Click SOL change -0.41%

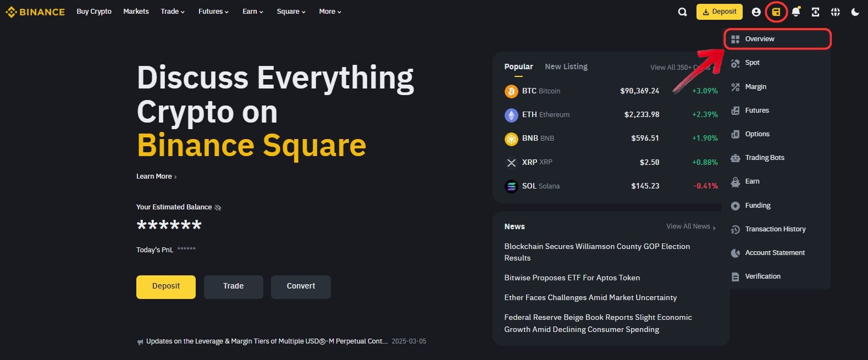pyautogui.click(x=706, y=186)
